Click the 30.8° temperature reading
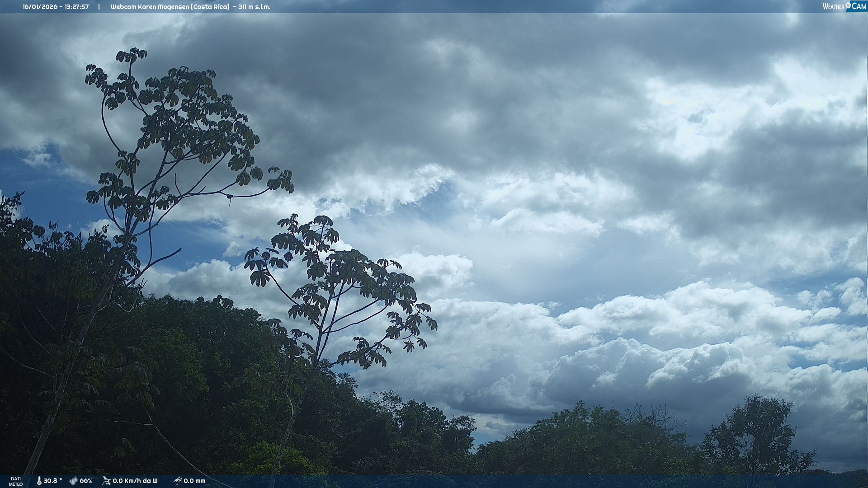 click(x=52, y=481)
